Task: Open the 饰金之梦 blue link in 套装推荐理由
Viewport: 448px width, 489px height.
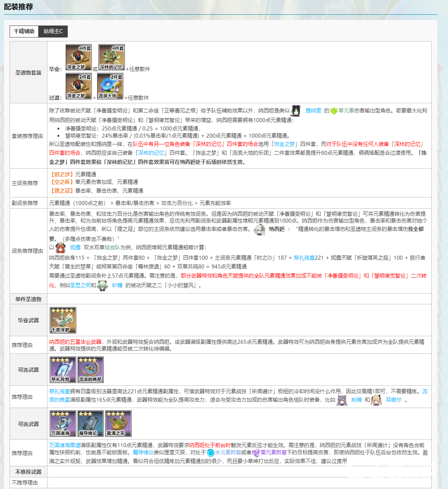Action: pos(285,144)
